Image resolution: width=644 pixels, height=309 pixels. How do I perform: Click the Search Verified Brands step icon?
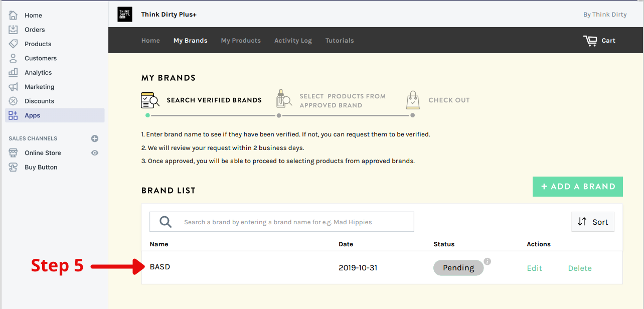[x=150, y=100]
